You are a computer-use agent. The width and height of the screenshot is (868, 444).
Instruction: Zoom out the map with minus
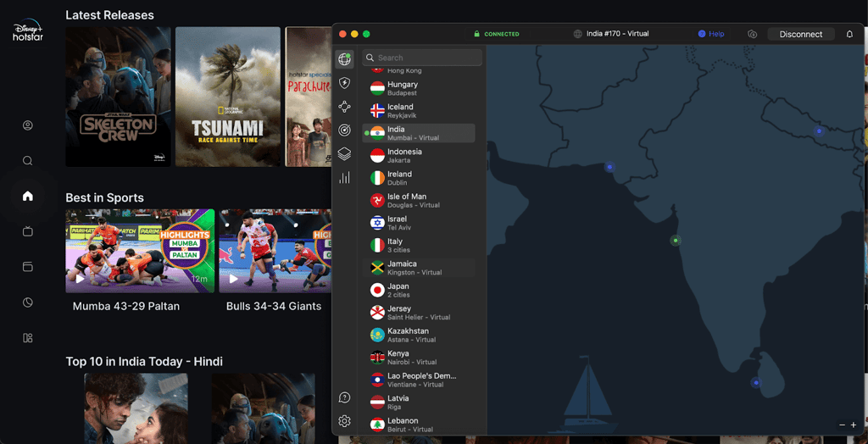[x=842, y=425]
